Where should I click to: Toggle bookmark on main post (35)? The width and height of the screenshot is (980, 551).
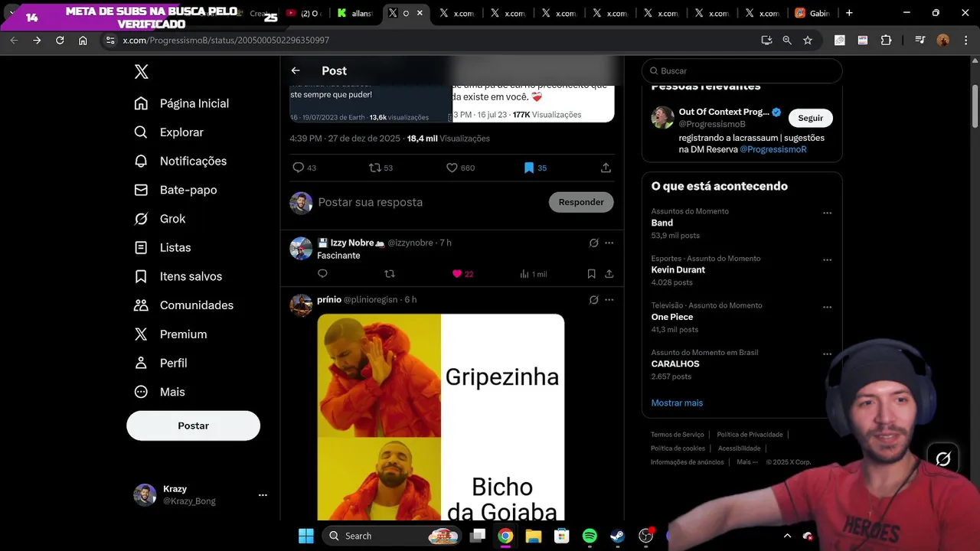pos(528,168)
